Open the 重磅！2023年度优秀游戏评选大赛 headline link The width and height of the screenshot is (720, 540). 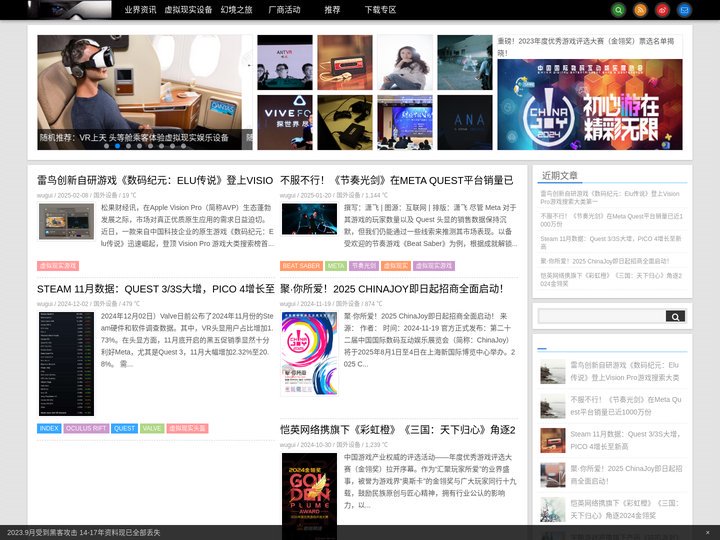586,47
